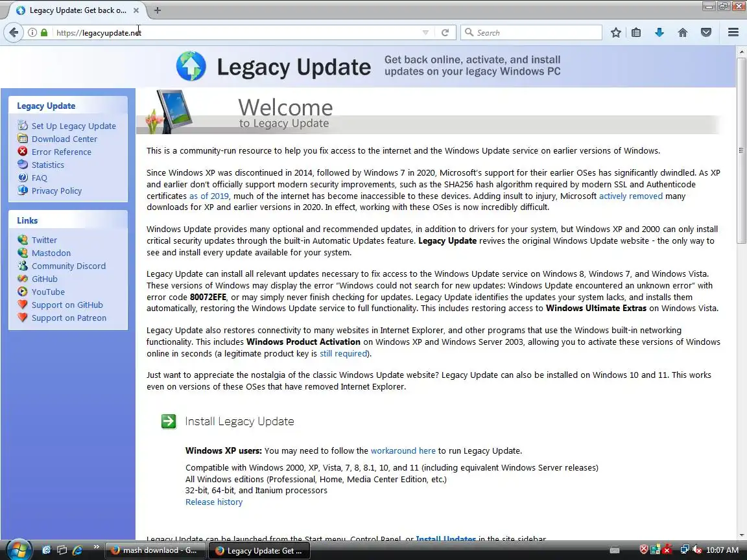
Task: Follow the "actively removed" link
Action: click(631, 196)
